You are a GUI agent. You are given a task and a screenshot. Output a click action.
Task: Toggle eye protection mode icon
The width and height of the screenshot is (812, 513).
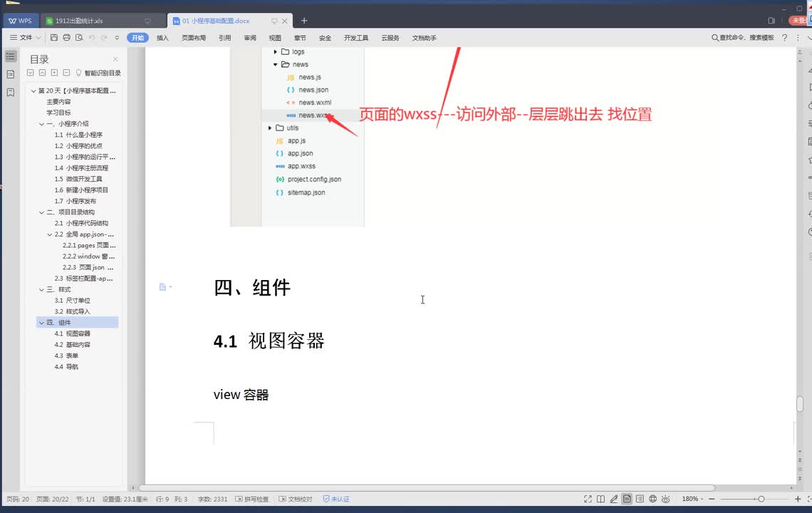[666, 499]
